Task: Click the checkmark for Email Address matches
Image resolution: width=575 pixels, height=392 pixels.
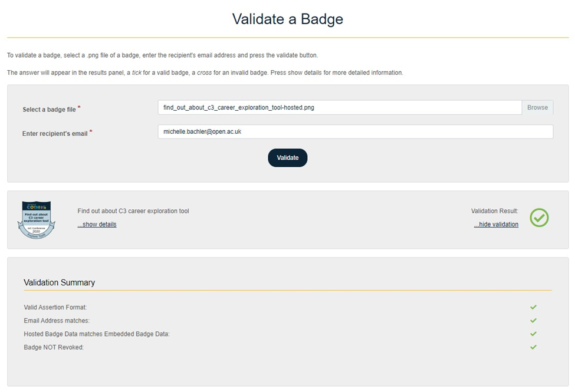Action: pos(533,320)
